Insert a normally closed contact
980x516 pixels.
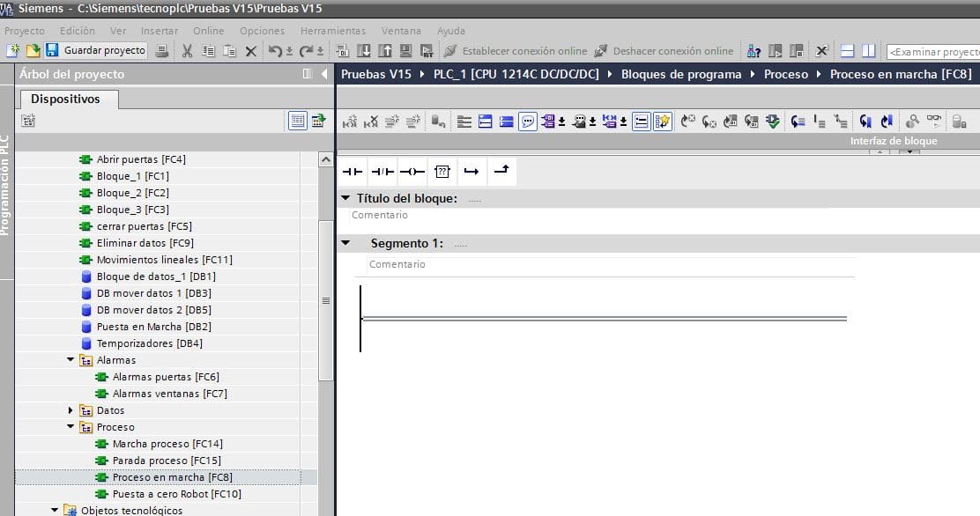[x=382, y=171]
